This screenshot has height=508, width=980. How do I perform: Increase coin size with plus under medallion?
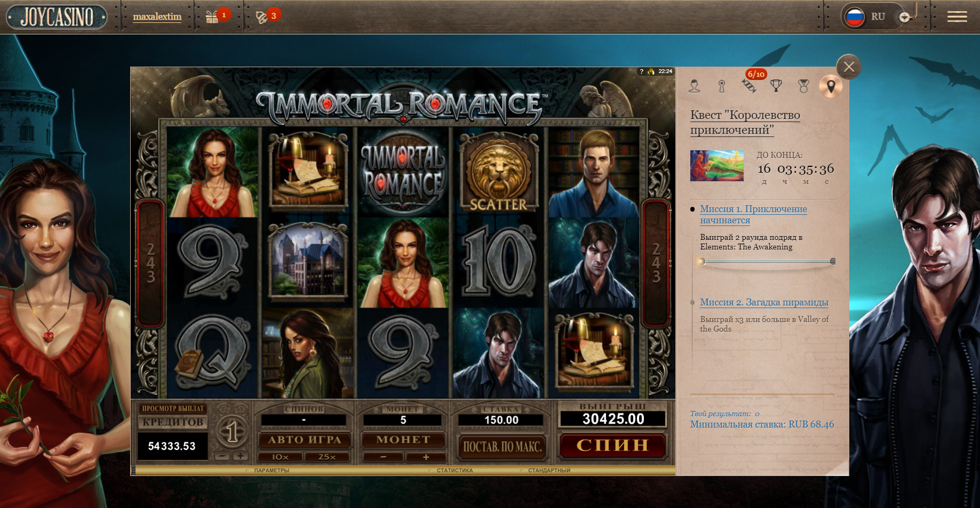coord(240,456)
